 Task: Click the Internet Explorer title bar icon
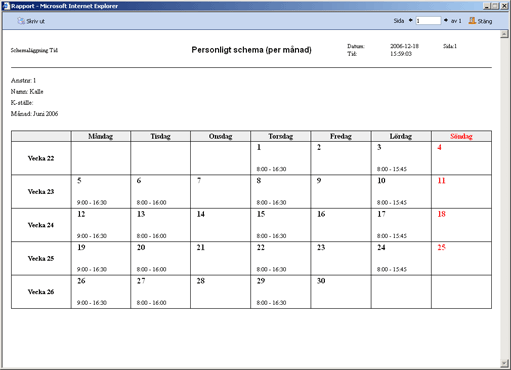pyautogui.click(x=6, y=6)
